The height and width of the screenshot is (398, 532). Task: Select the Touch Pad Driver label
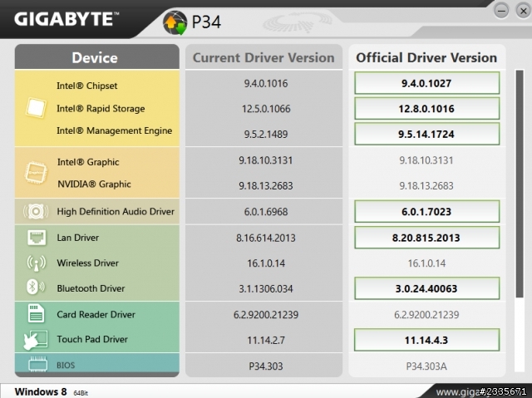92,339
